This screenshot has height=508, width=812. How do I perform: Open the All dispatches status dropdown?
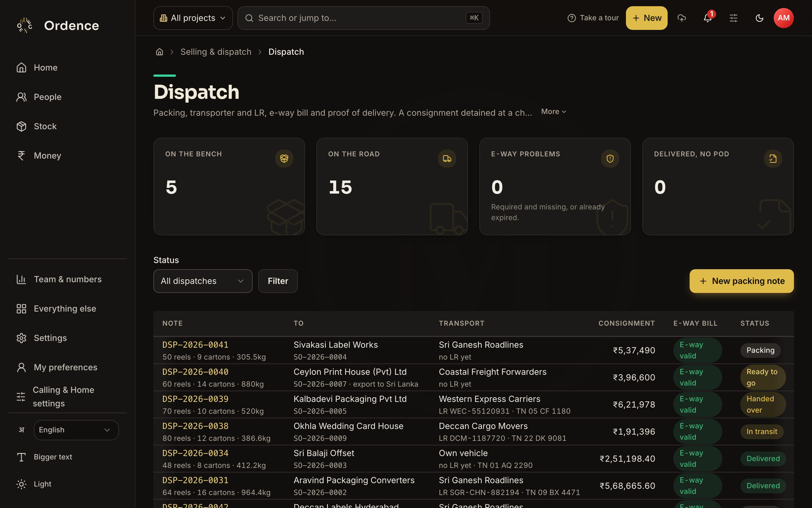(x=203, y=281)
